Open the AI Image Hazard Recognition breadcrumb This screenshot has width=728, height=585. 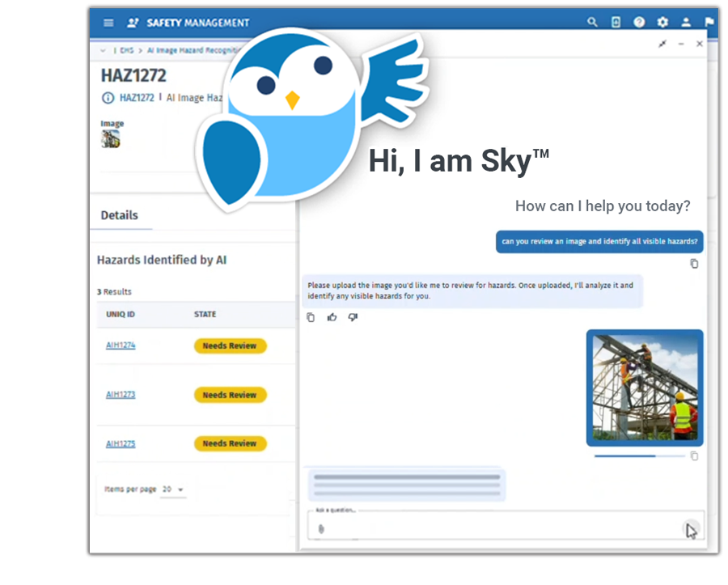(188, 49)
